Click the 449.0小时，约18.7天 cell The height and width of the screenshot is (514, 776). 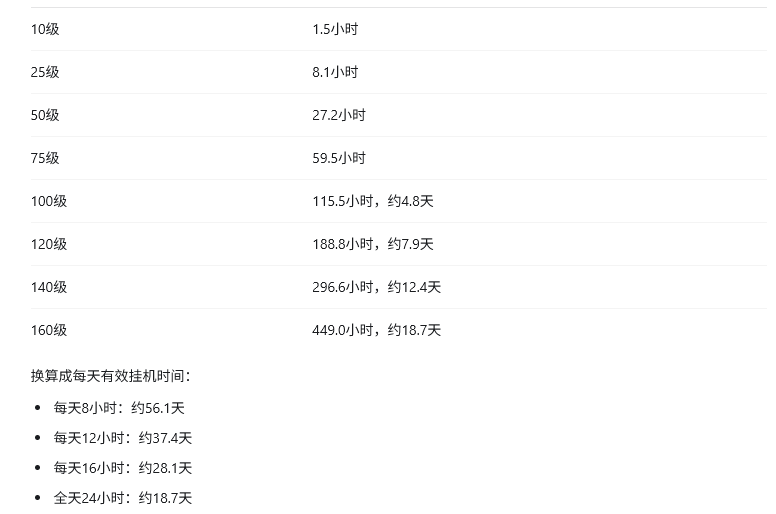(x=377, y=330)
